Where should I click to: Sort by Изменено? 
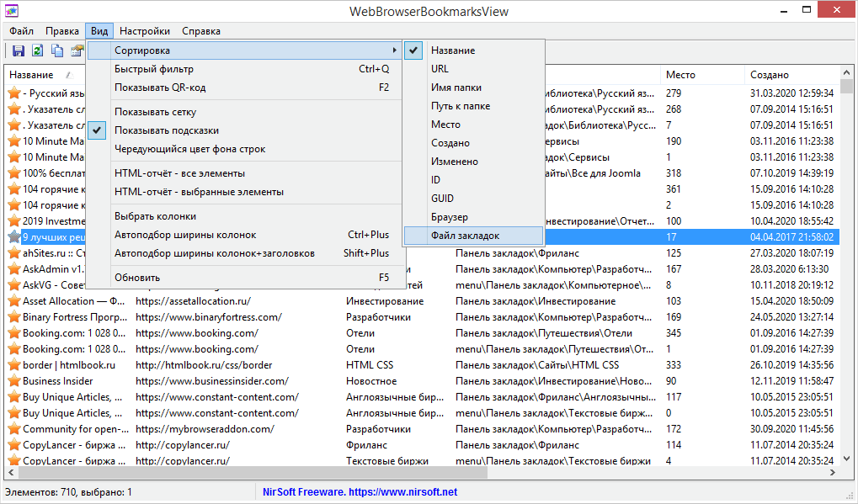[474, 162]
